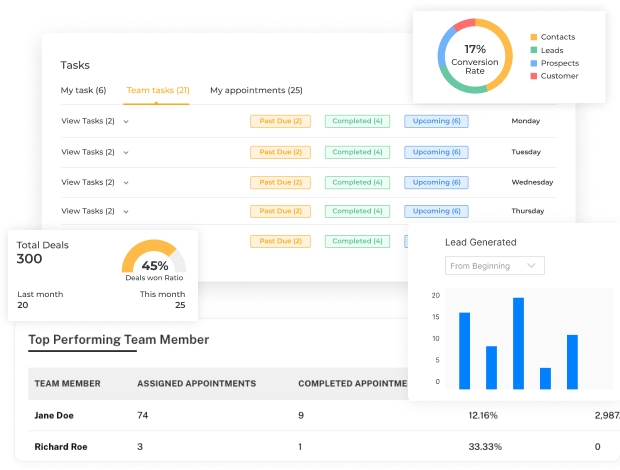Click the blue Prospects legend swatch
Viewport: 620px width, 470px height.
point(534,63)
